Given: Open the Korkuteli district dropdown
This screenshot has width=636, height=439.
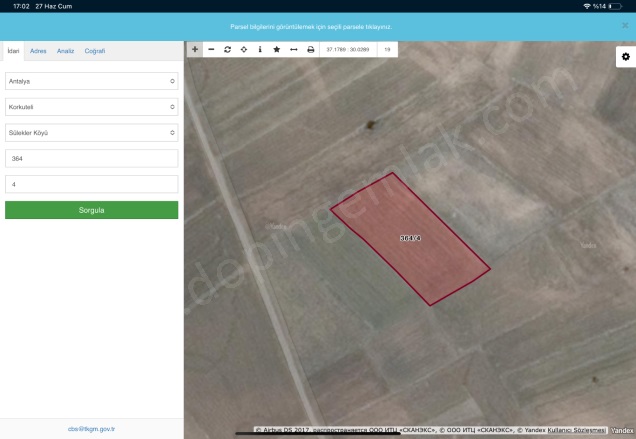Looking at the screenshot, I should (x=91, y=107).
